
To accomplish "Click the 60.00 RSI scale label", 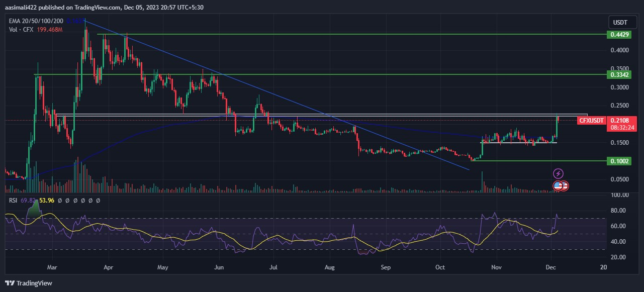I will [x=618, y=226].
